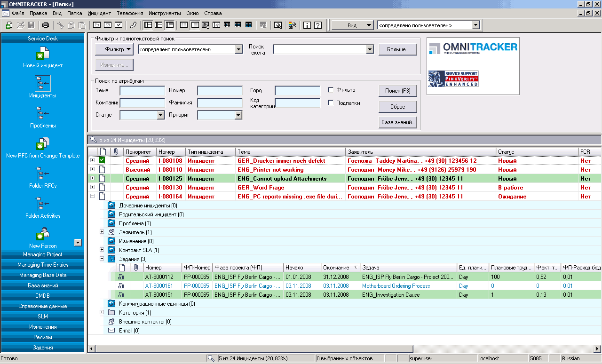The image size is (602, 364).
Task: Collapse the Задания (3) node
Action: [x=102, y=259]
